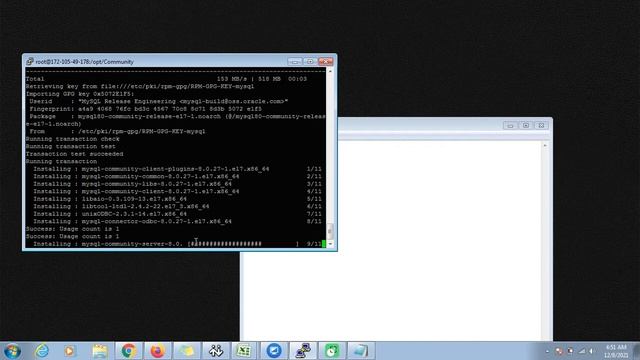640x360 pixels.
Task: Click the 'Importing GPG key' line
Action: click(x=80, y=94)
